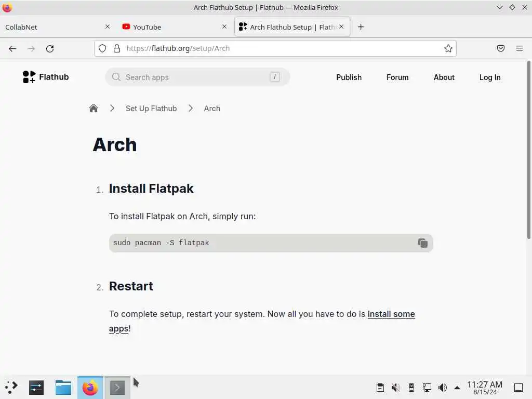Image resolution: width=532 pixels, height=399 pixels.
Task: Open a new tab with the plus button
Action: pos(361,27)
